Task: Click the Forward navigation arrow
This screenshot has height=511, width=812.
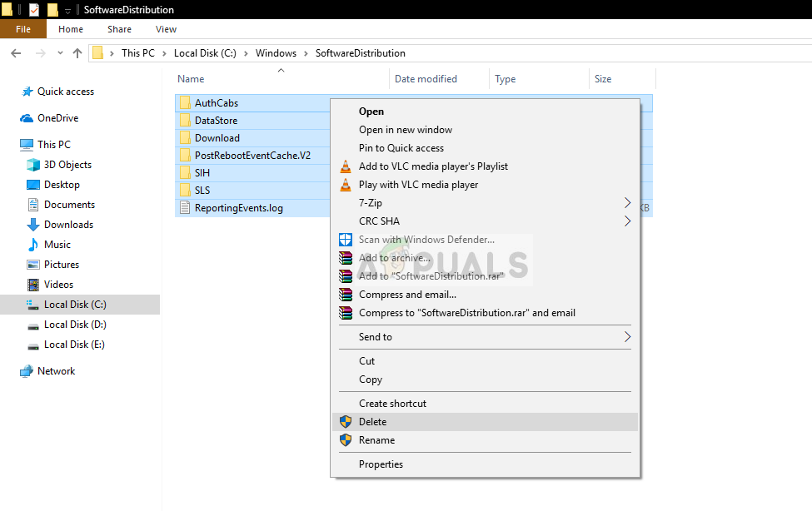Action: point(41,52)
